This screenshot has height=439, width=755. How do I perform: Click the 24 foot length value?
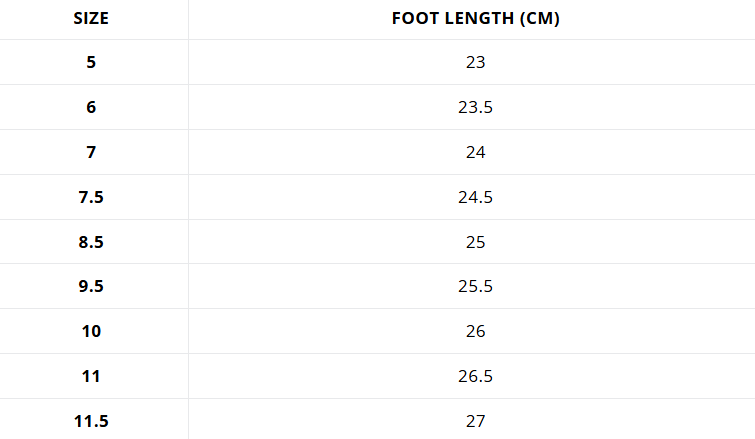coord(475,152)
